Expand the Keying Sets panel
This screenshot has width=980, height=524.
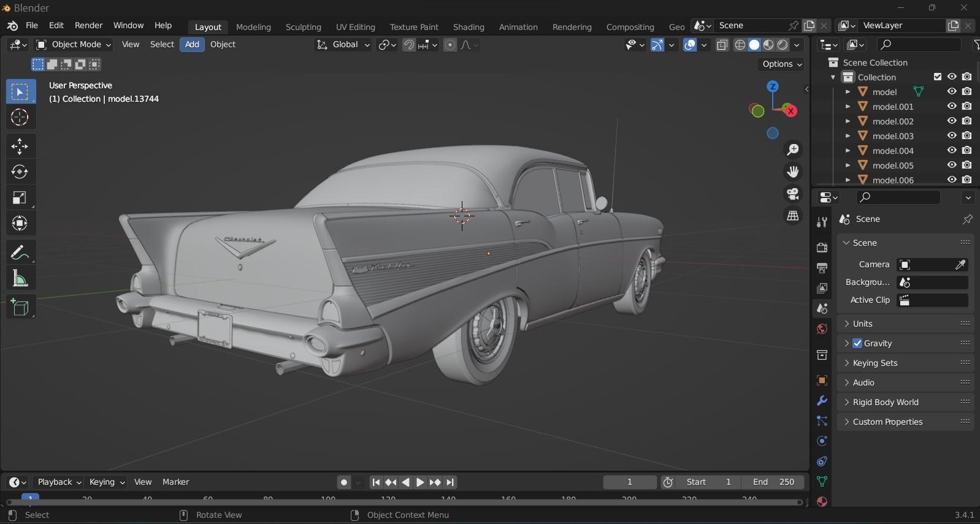tap(905, 363)
